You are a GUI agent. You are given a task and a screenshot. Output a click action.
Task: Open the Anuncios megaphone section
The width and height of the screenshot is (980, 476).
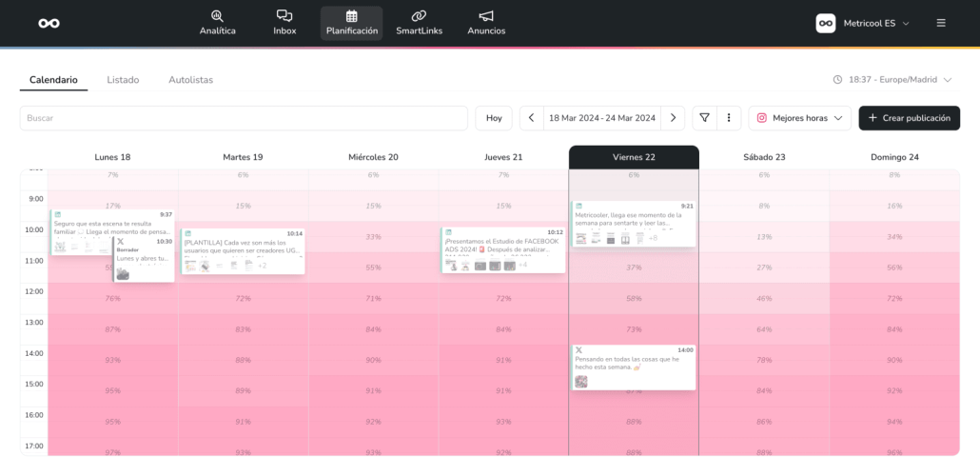pos(486,23)
